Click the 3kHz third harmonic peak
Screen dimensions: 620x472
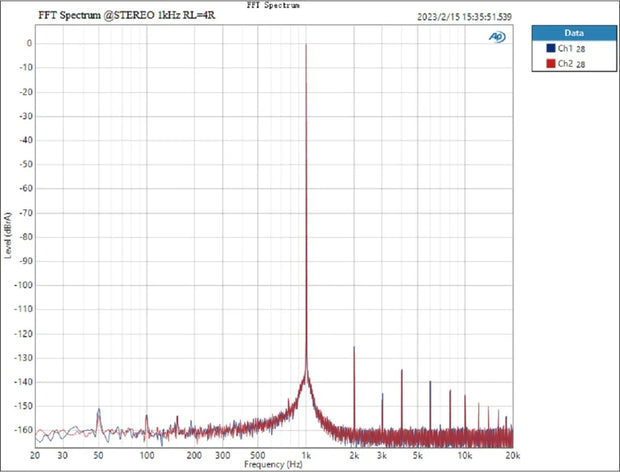tap(382, 394)
